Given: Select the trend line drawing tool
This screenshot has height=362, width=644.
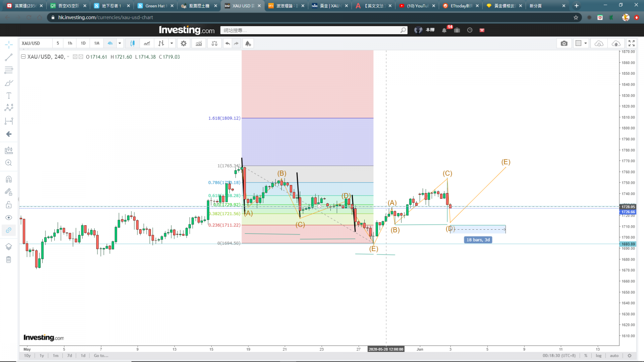Looking at the screenshot, I should (8, 58).
